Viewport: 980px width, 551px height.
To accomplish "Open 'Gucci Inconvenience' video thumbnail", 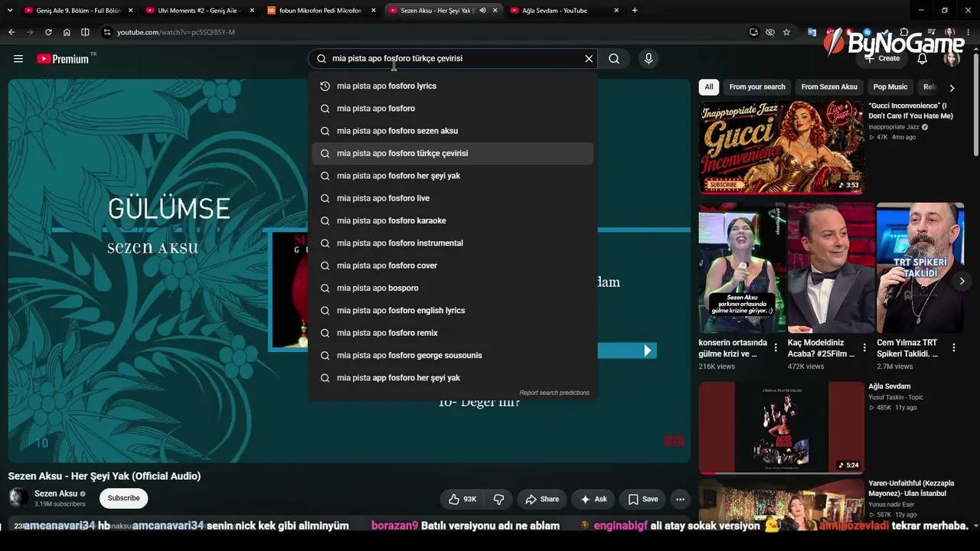I will 781,148.
